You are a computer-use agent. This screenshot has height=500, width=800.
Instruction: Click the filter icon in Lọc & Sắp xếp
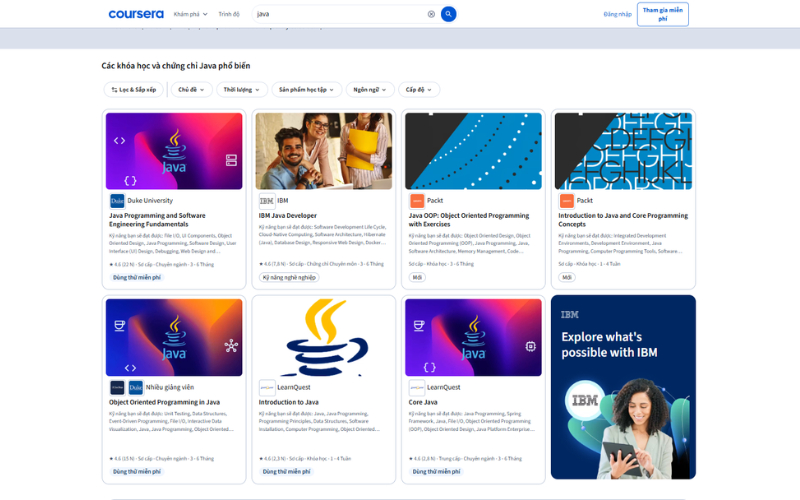(x=114, y=90)
